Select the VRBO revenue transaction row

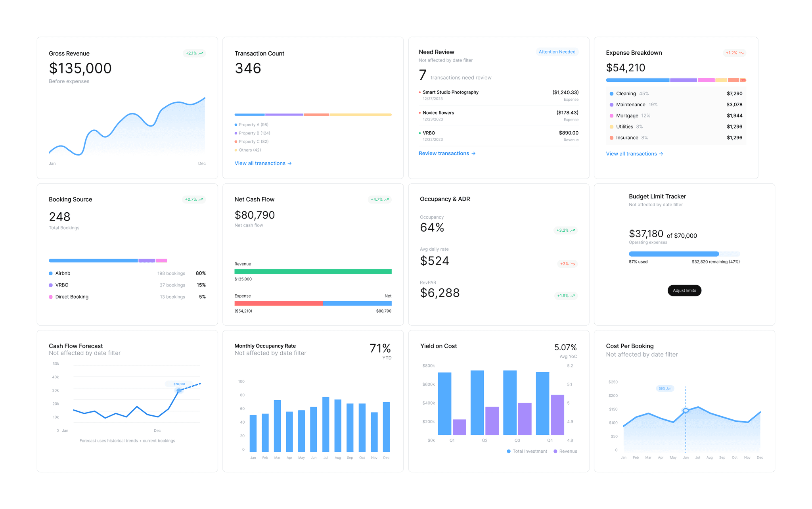pos(498,136)
